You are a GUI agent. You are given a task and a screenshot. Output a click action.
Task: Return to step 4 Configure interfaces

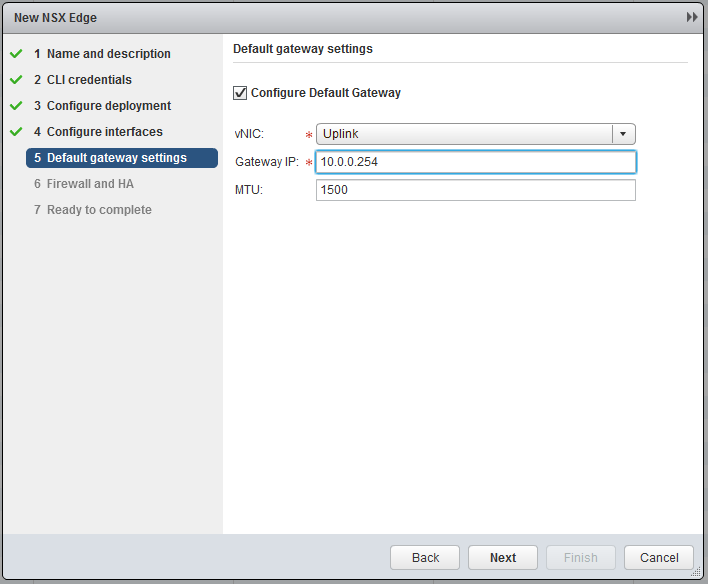104,132
